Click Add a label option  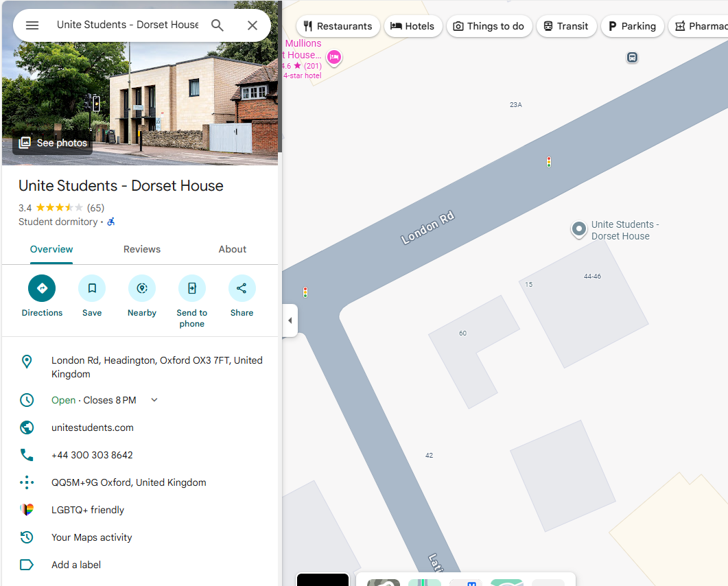(x=76, y=565)
